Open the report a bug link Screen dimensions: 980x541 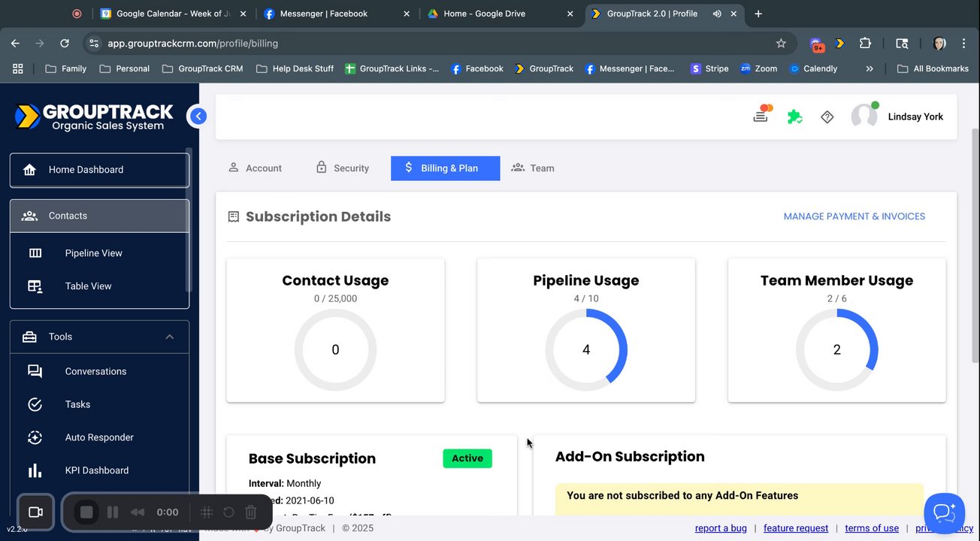[x=721, y=528]
